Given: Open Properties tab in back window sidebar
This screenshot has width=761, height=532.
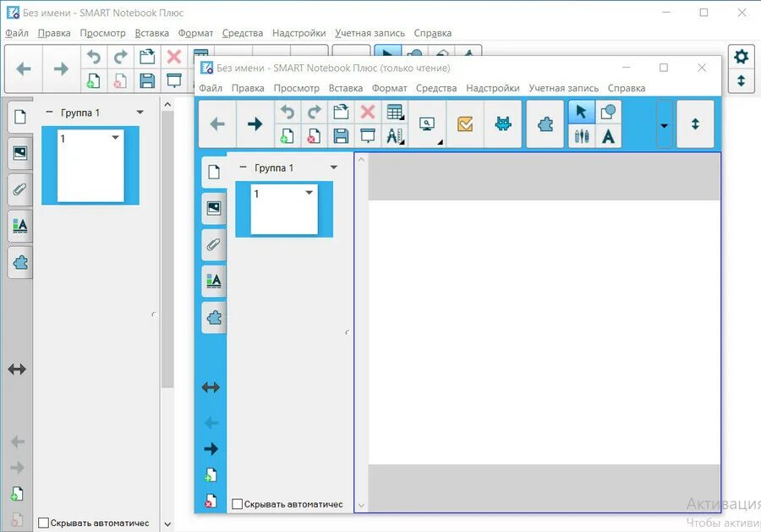Looking at the screenshot, I should [20, 226].
